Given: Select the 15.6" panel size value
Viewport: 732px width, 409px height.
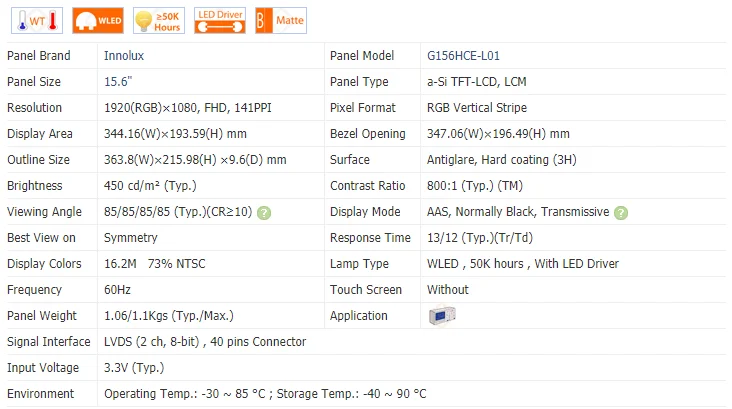Looking at the screenshot, I should coord(118,82).
